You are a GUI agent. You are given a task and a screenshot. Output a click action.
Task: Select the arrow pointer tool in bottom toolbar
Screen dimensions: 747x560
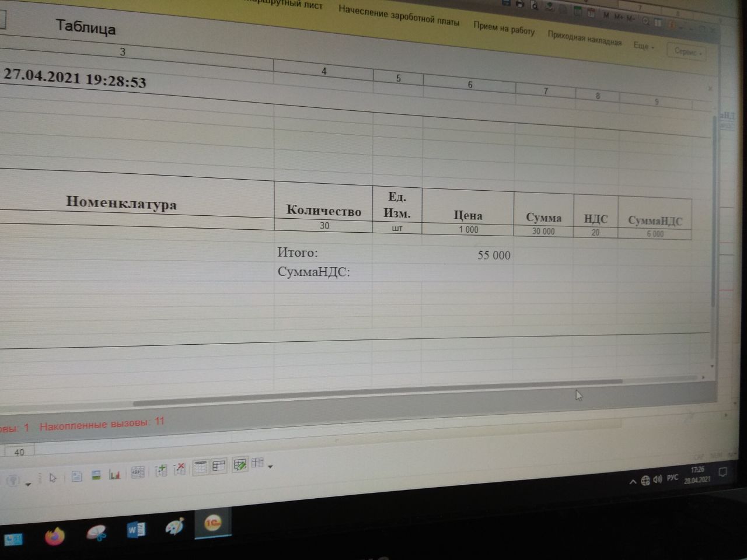(x=53, y=478)
